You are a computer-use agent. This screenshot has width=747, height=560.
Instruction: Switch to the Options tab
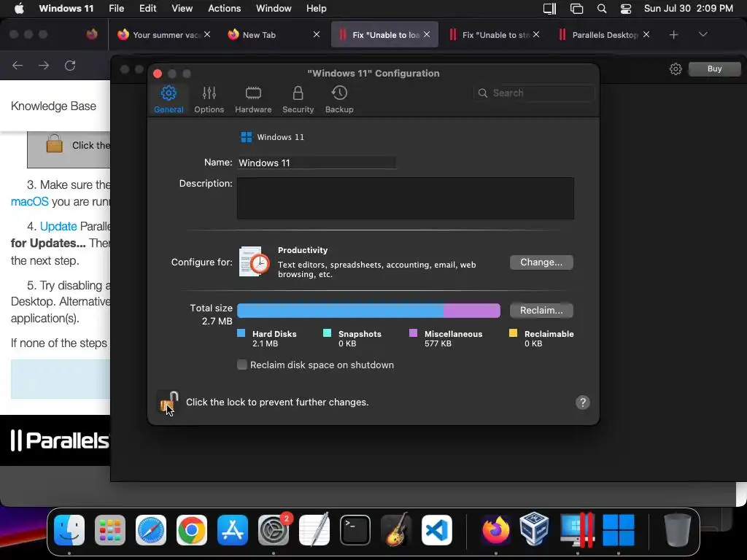[x=209, y=99]
